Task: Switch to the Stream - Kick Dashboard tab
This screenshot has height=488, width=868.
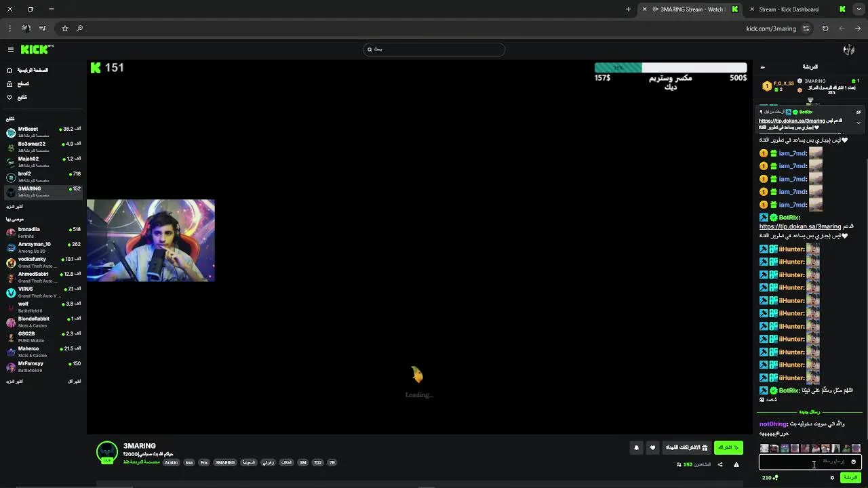Action: point(796,9)
